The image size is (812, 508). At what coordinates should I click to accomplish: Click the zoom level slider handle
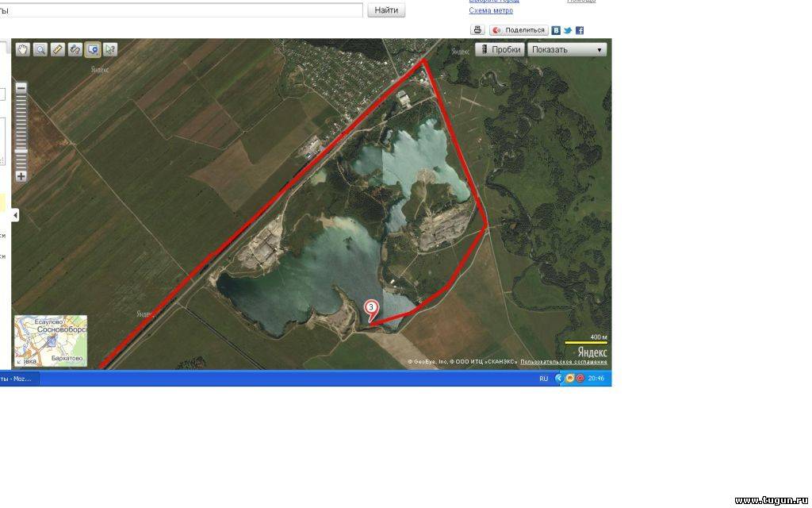click(x=21, y=151)
